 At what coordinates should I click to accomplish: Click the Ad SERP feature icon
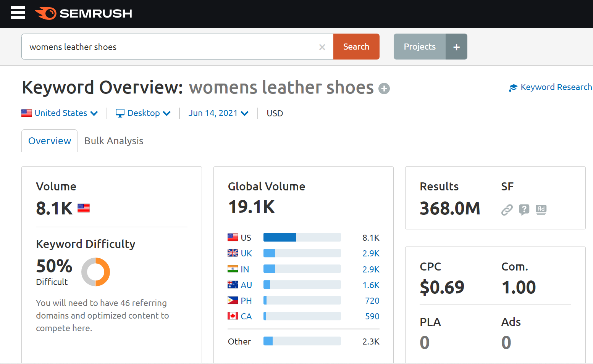[541, 209]
